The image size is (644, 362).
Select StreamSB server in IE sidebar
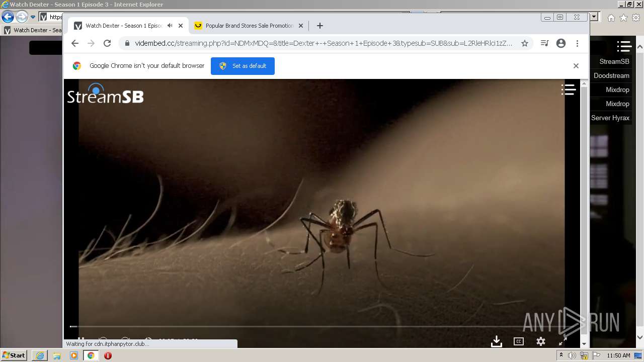point(614,61)
